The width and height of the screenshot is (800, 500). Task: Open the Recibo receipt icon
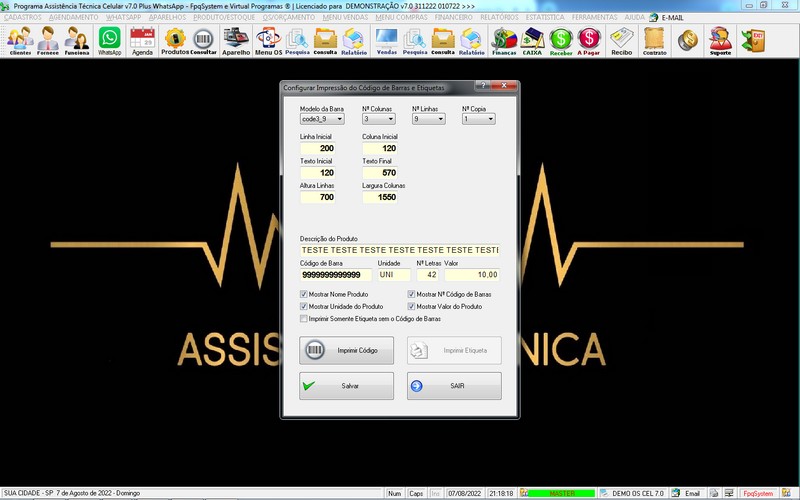point(621,41)
